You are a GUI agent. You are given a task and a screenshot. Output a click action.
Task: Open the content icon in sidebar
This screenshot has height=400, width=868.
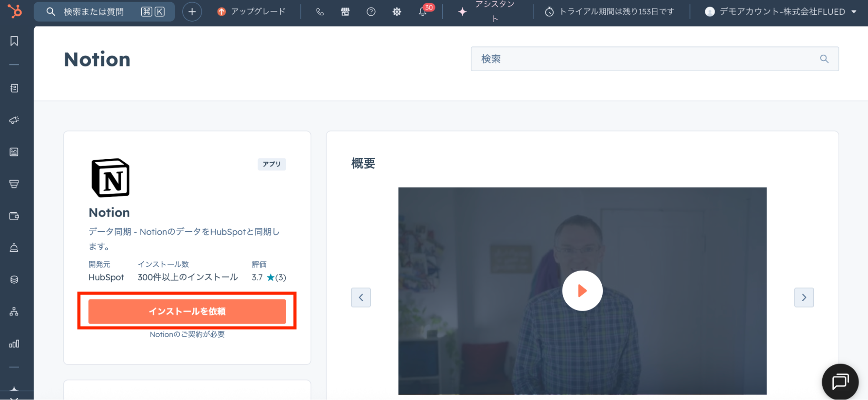click(14, 152)
